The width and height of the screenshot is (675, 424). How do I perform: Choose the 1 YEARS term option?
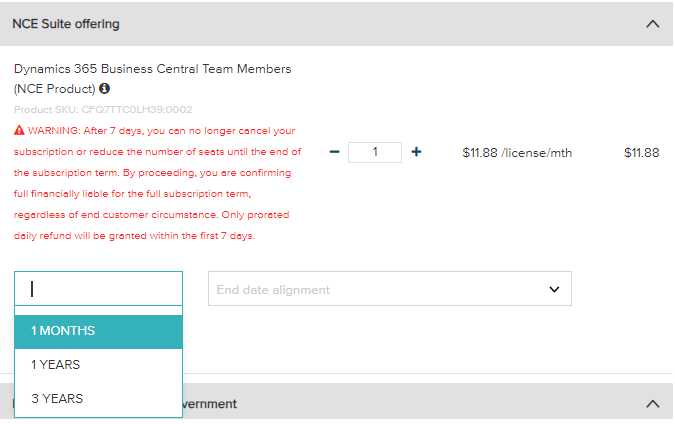pyautogui.click(x=98, y=365)
